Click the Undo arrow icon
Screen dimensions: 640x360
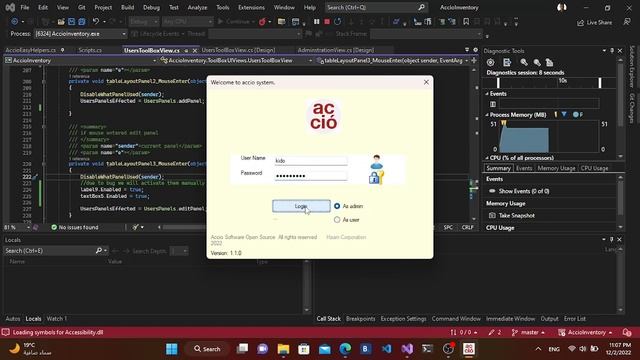click(x=96, y=21)
